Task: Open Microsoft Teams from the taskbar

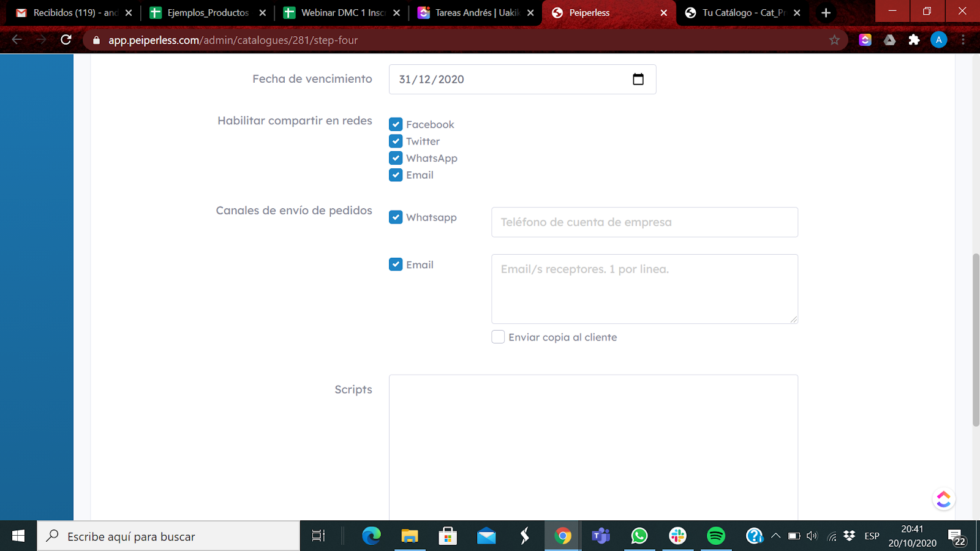Action: coord(601,536)
